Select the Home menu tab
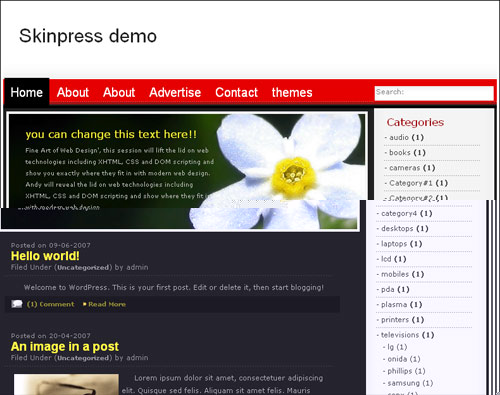 click(27, 92)
